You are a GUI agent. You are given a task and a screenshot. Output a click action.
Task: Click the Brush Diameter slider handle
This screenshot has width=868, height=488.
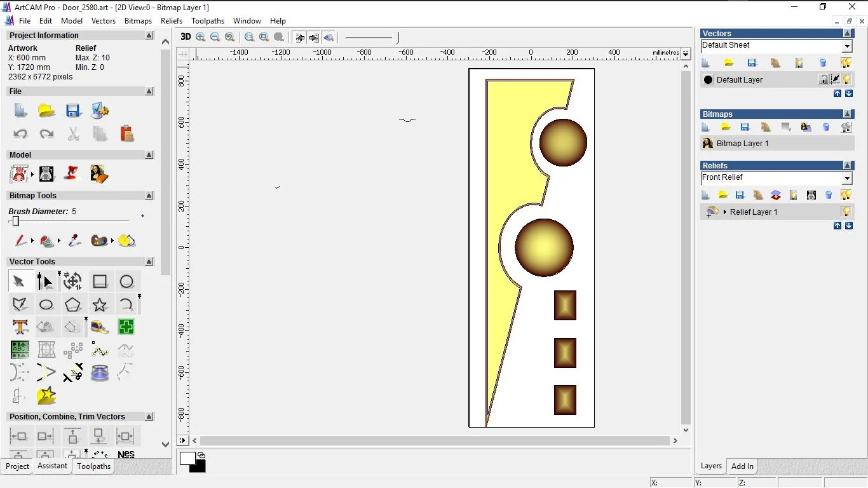(x=16, y=221)
